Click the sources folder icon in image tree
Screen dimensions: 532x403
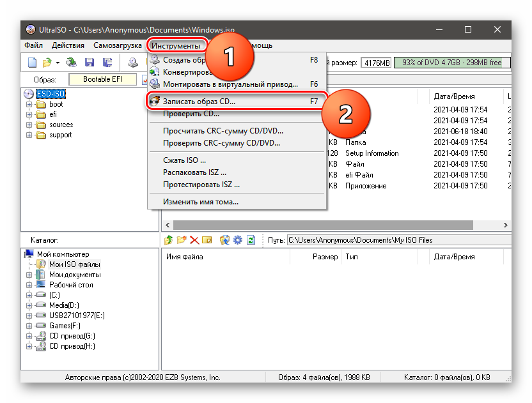pos(41,125)
